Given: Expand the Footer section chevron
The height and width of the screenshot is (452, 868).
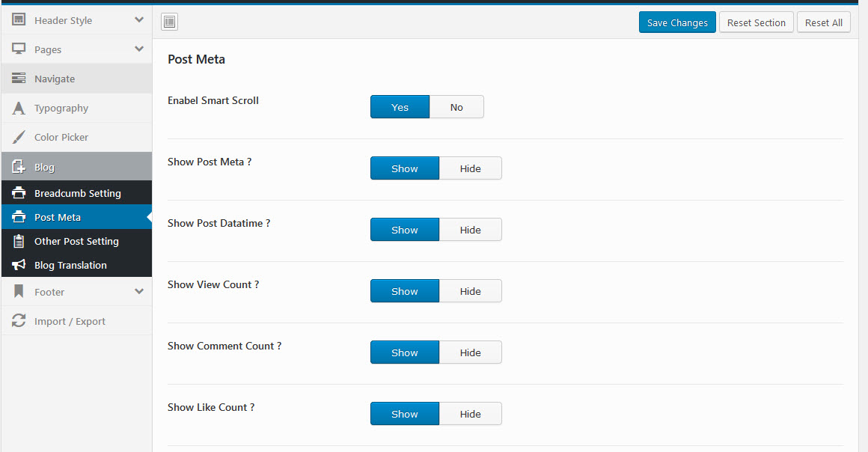Looking at the screenshot, I should click(139, 292).
